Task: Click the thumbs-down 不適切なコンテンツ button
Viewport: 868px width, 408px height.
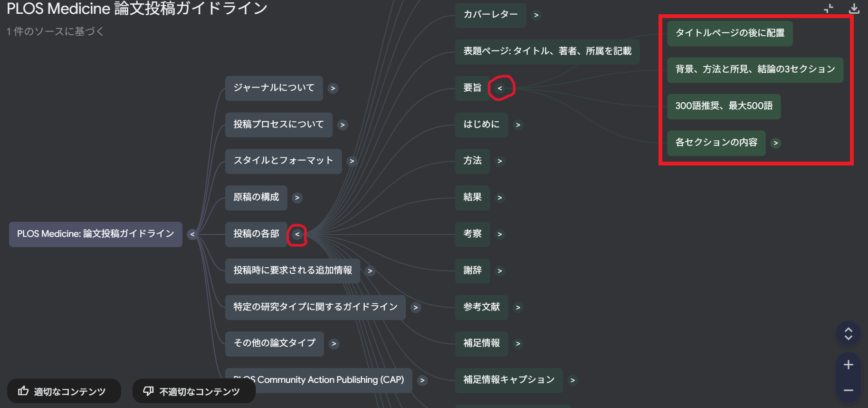Action: pos(194,391)
